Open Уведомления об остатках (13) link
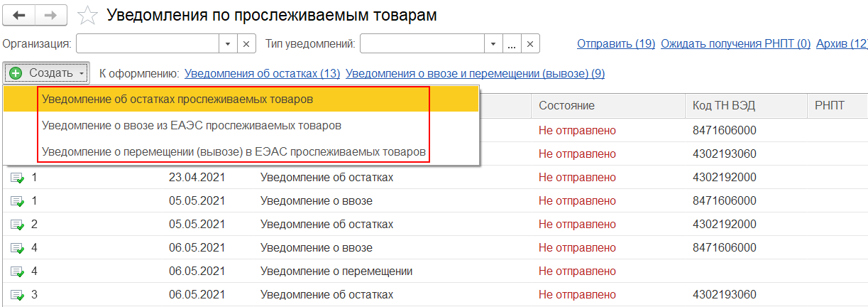The height and width of the screenshot is (307, 868). (x=262, y=73)
